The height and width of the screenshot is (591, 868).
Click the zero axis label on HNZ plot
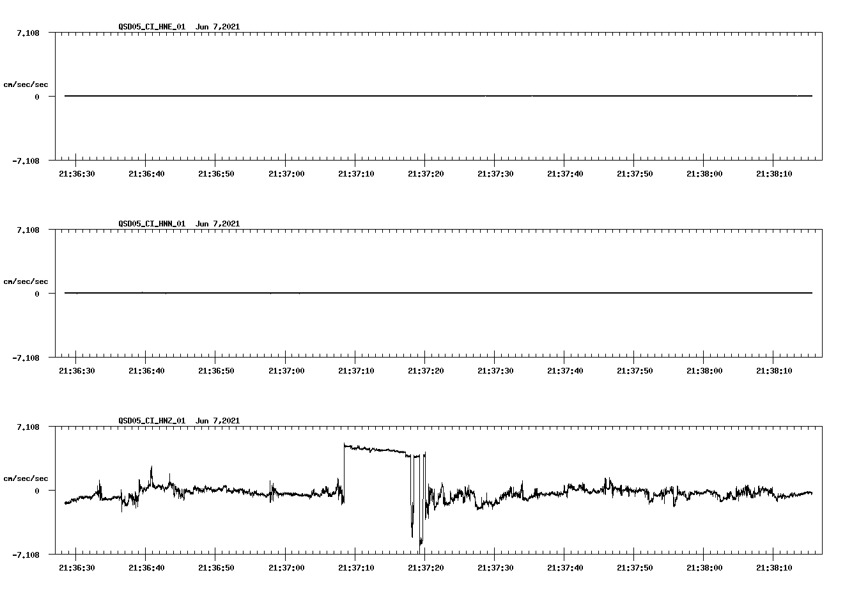coord(37,491)
